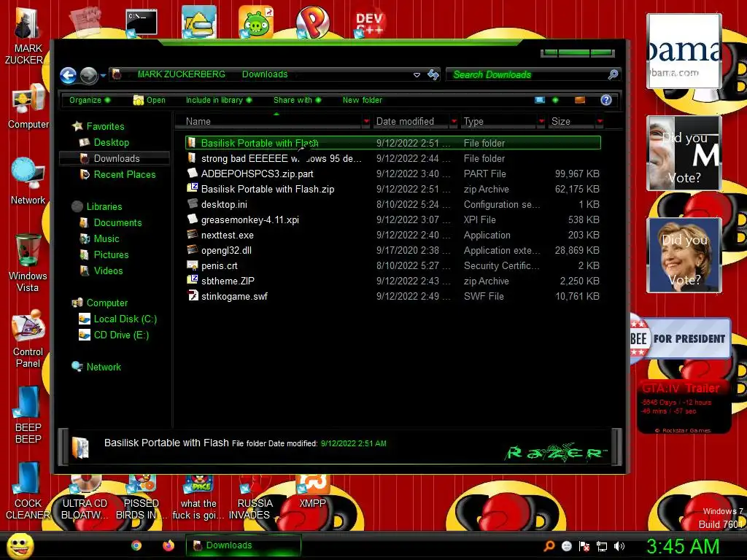Select stinkogame.swf file
This screenshot has height=560, width=747.
[393, 296]
